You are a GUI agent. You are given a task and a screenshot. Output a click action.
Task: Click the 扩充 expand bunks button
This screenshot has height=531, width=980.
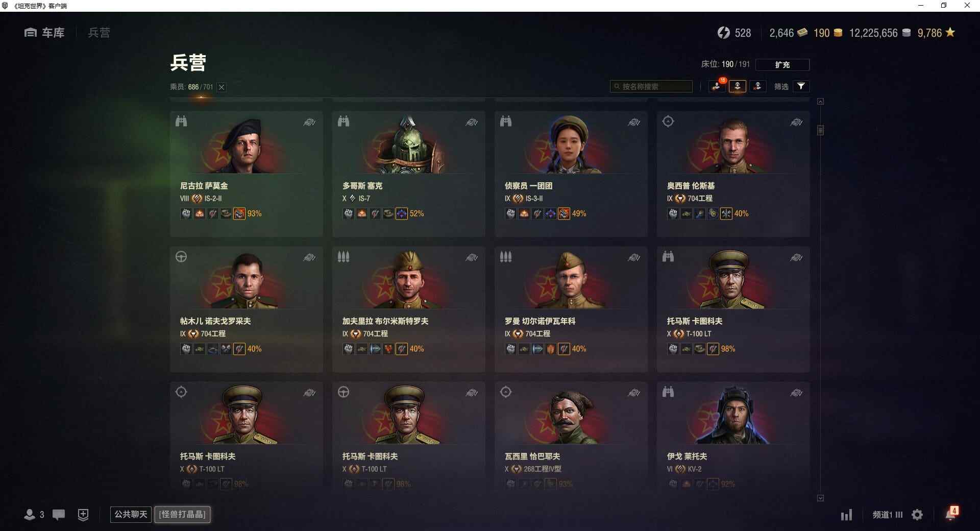click(782, 65)
